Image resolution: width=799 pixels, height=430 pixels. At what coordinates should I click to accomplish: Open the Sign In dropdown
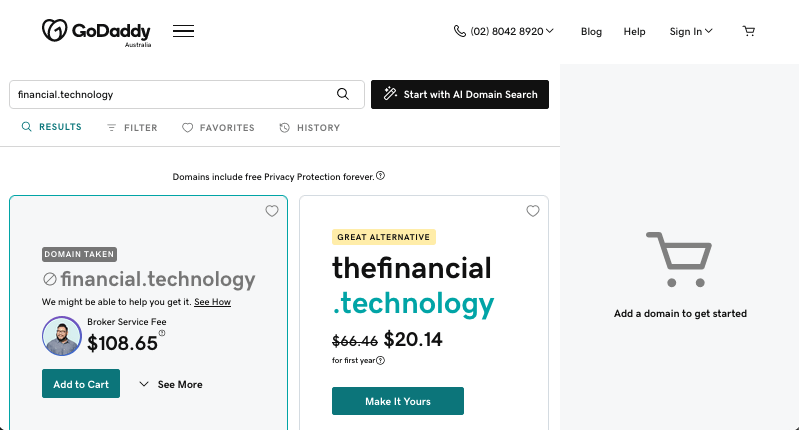(x=691, y=31)
